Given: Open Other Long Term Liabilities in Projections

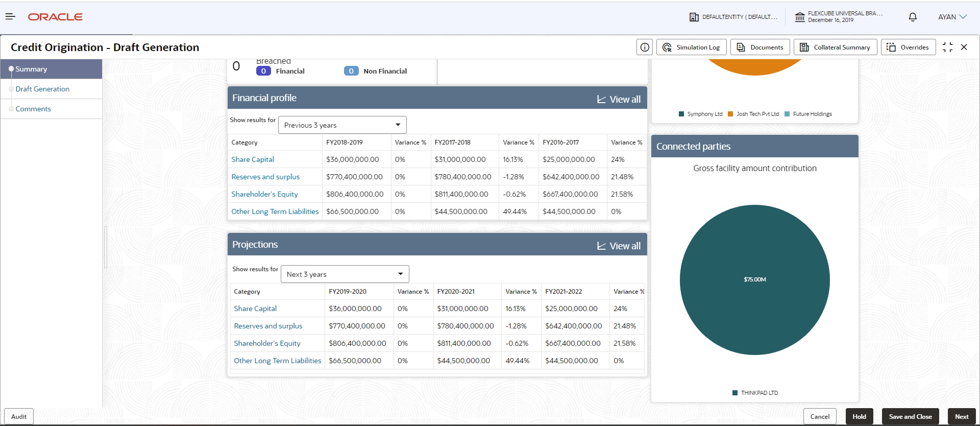Looking at the screenshot, I should coord(277,361).
